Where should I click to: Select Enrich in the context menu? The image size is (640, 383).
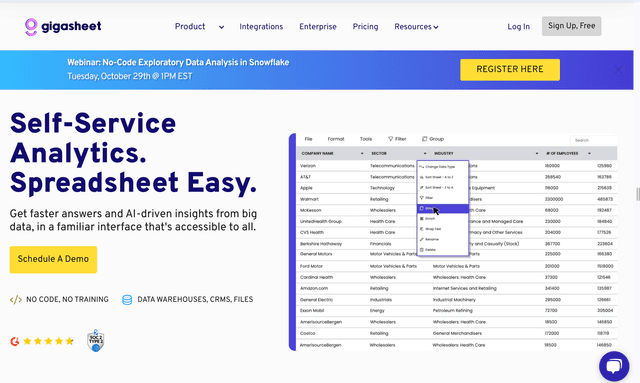coord(442,219)
